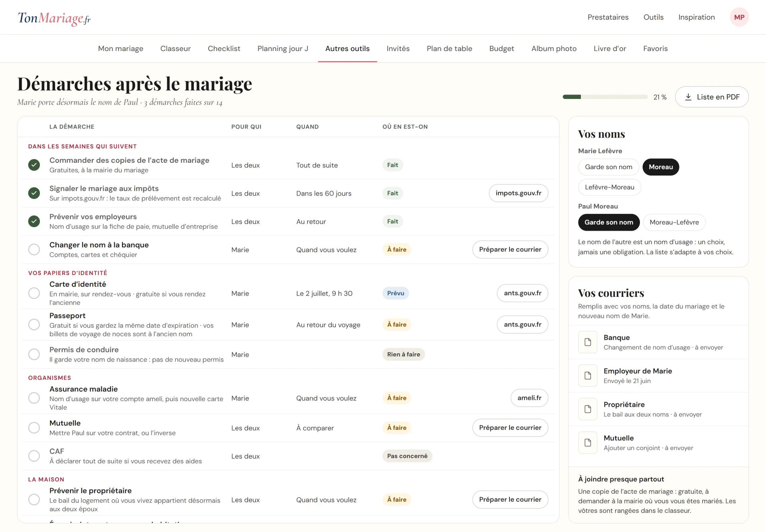
Task: Tick the 'Assurance maladie' circle
Action: (x=34, y=398)
